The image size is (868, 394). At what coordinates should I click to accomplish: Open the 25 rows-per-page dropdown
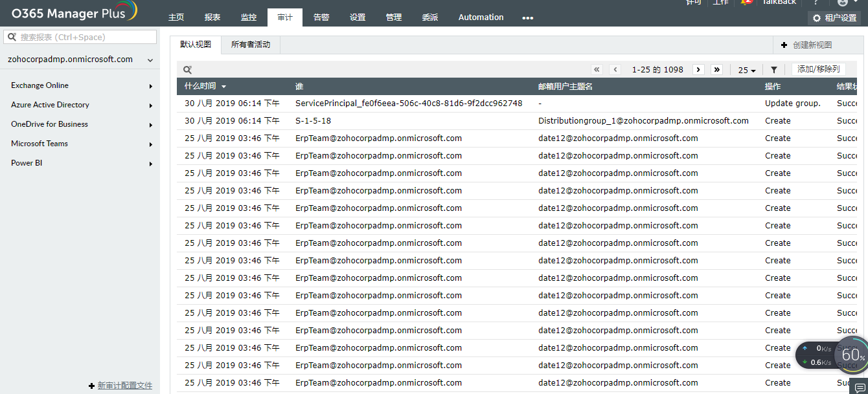(747, 70)
